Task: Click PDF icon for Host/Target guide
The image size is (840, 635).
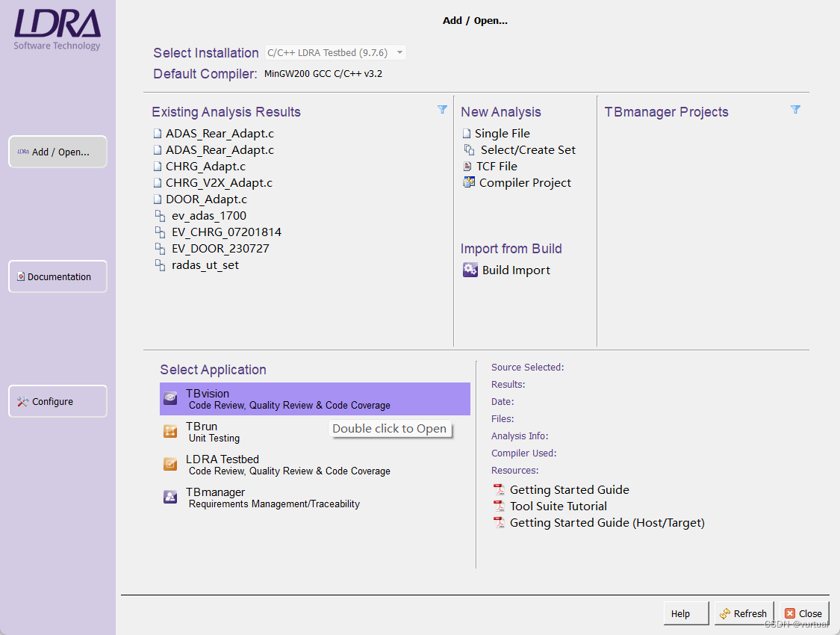Action: pyautogui.click(x=499, y=522)
